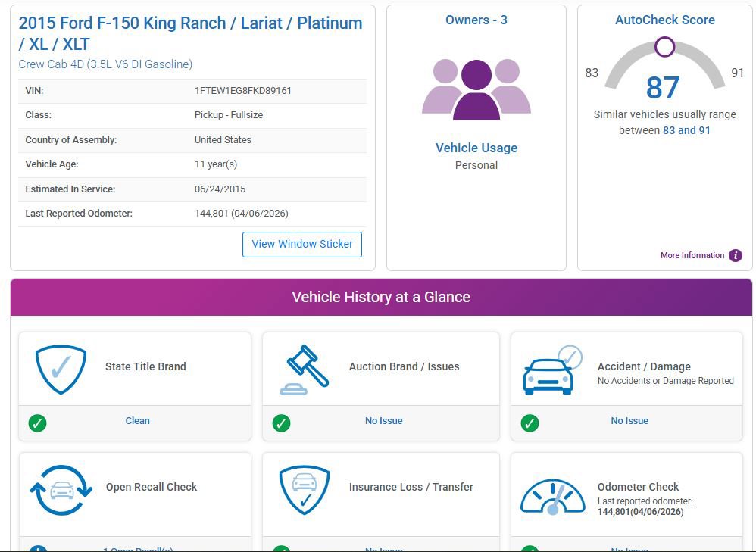Click the Vehicle Usage heading

point(476,148)
